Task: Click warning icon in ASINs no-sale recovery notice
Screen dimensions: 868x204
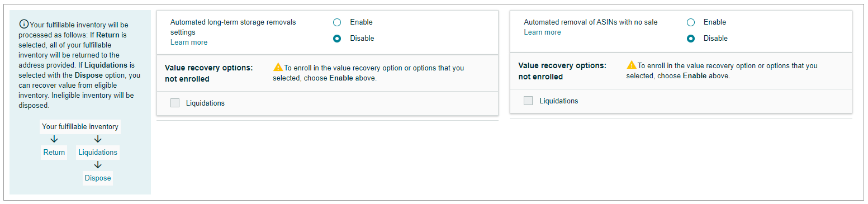Action: tap(632, 65)
